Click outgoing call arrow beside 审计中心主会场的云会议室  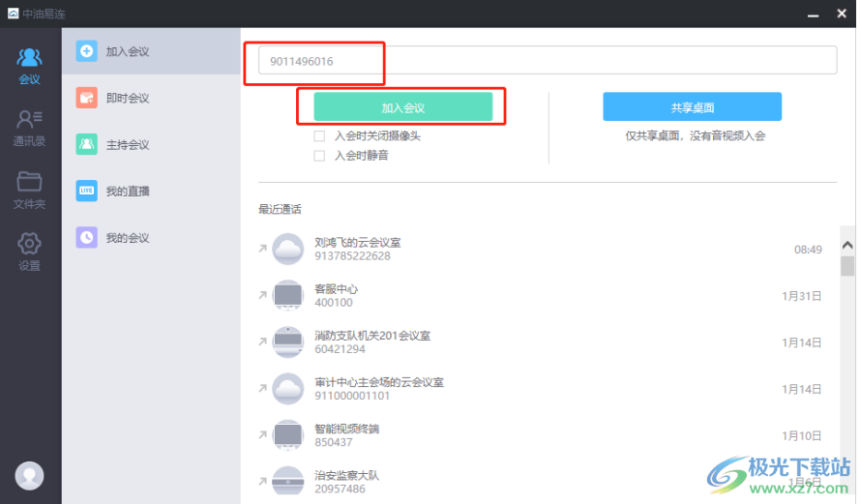tap(262, 388)
